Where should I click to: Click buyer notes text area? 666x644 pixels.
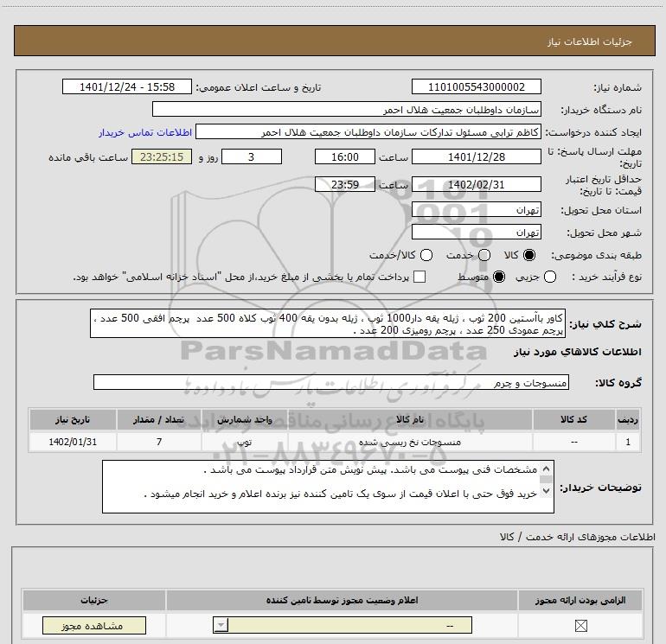click(x=328, y=487)
